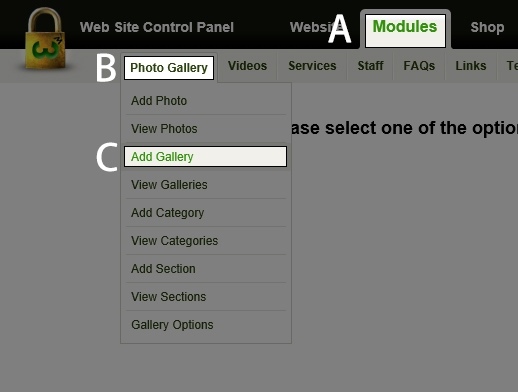The width and height of the screenshot is (518, 392).
Task: Choose Add Photo from dropdown
Action: click(206, 101)
